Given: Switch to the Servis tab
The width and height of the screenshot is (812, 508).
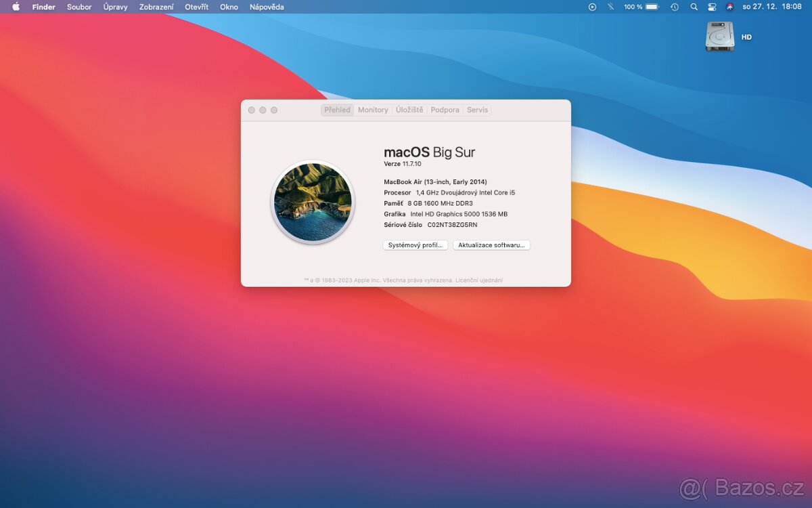Looking at the screenshot, I should tap(477, 110).
